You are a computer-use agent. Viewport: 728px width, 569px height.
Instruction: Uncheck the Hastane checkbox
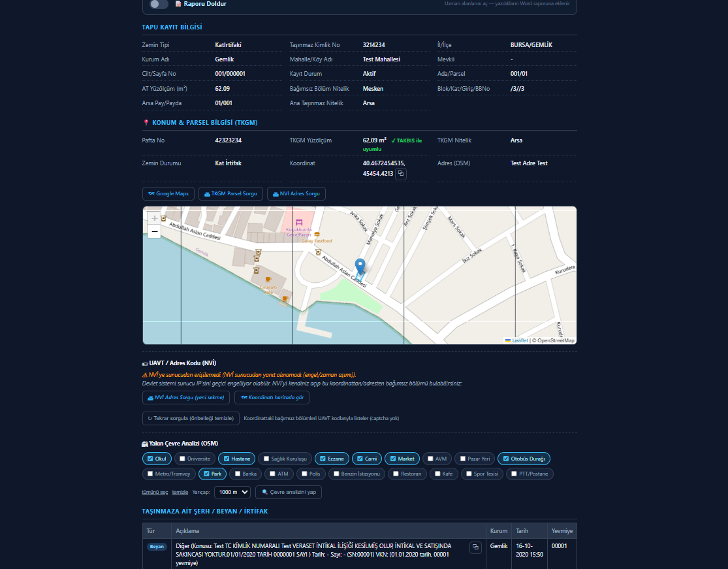pos(227,459)
